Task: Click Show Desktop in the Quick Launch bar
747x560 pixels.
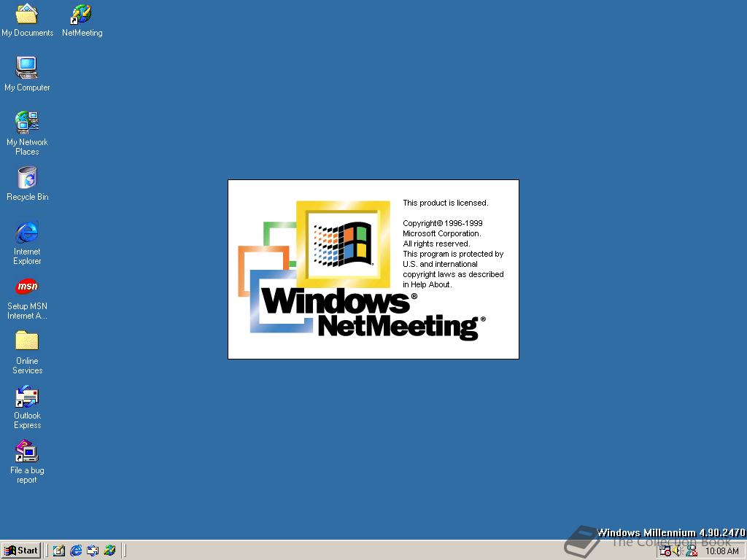Action: (58, 551)
